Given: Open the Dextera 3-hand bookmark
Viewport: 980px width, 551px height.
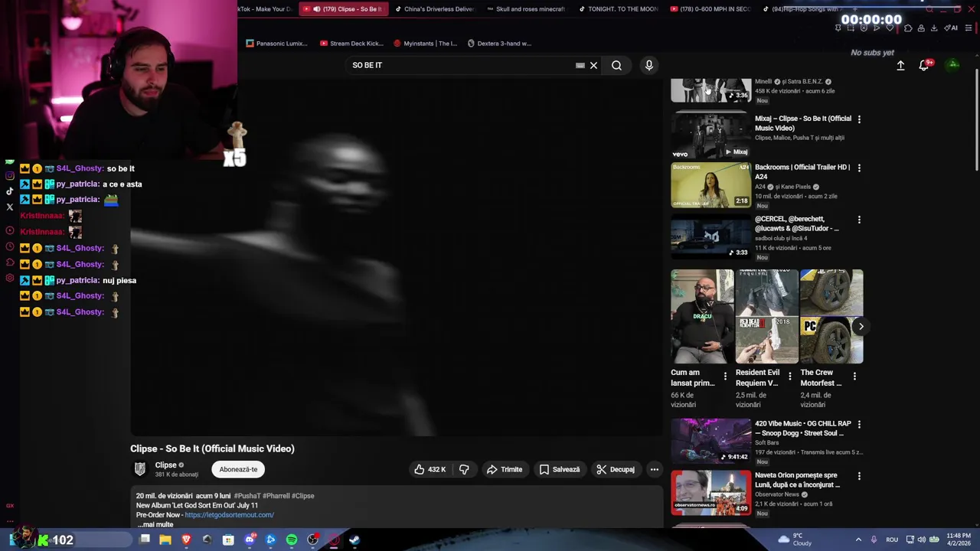Looking at the screenshot, I should click(x=498, y=44).
